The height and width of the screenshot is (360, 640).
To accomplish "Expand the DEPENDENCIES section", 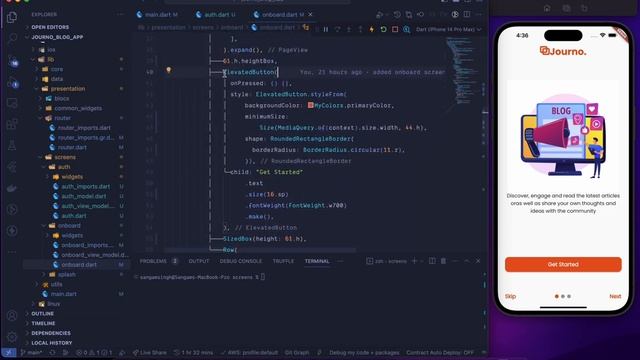I will tap(51, 333).
